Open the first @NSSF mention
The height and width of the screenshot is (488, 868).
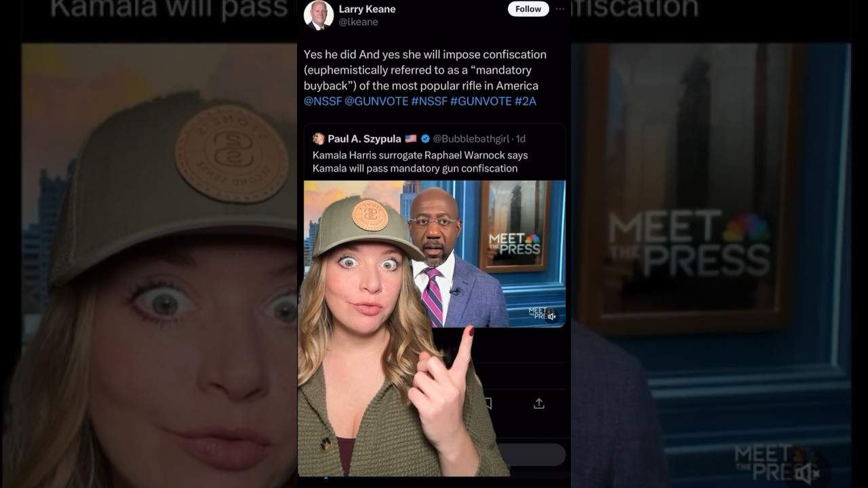point(322,101)
